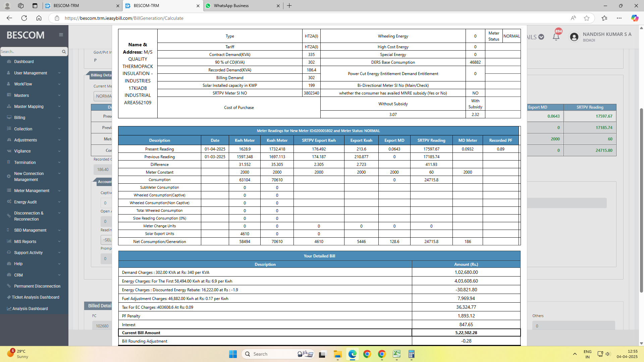Screen dimensions: 644x362
Task: Click the Net Consumption/Generation row label
Action: click(159, 242)
